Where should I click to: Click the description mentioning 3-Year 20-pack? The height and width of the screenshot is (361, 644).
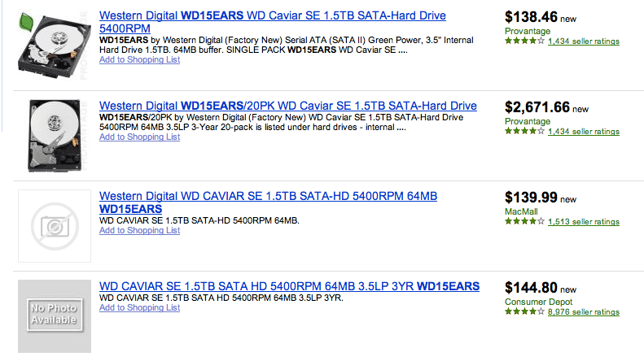pyautogui.click(x=282, y=122)
